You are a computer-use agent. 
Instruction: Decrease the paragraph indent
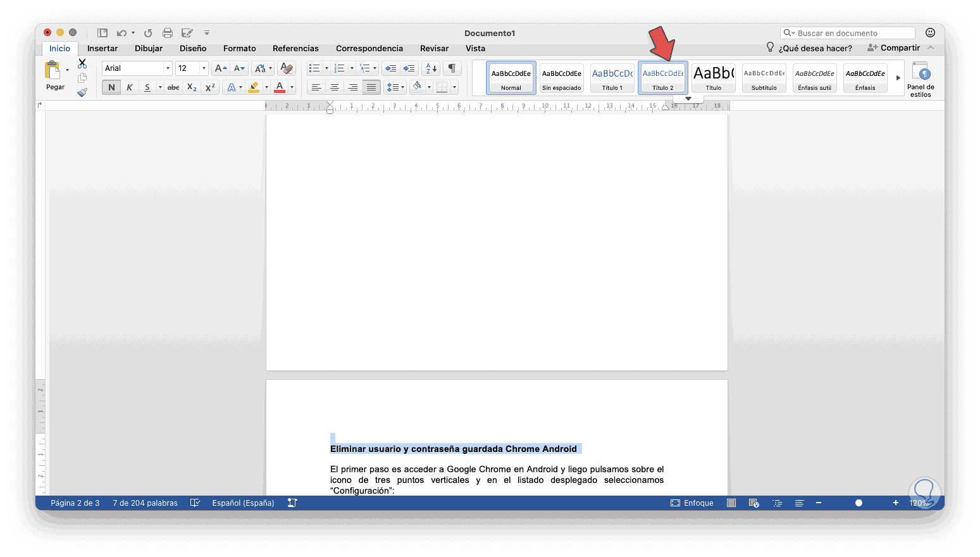tap(391, 68)
